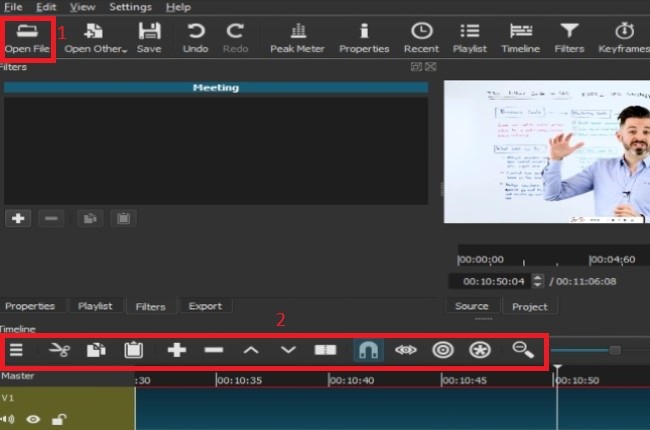Viewport: 650px width, 430px height.
Task: Mute the V1 track audio
Action: coord(7,419)
